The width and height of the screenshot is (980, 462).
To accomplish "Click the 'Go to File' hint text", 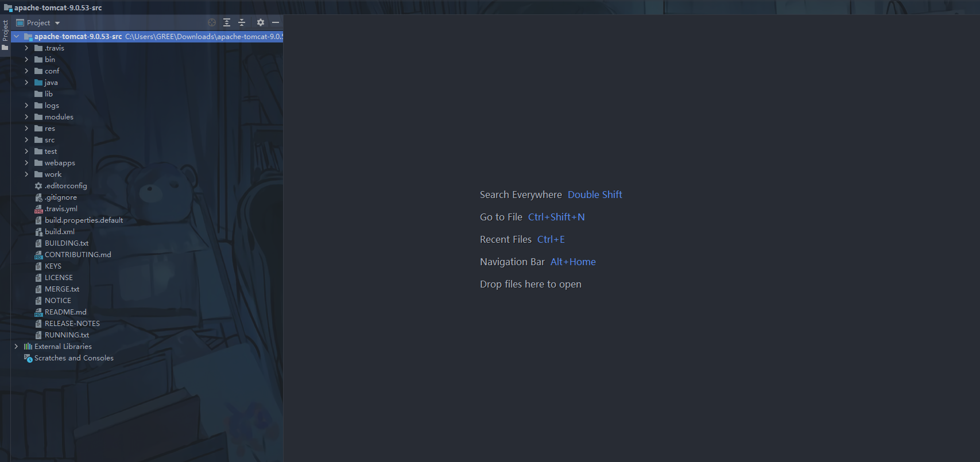I will click(501, 217).
